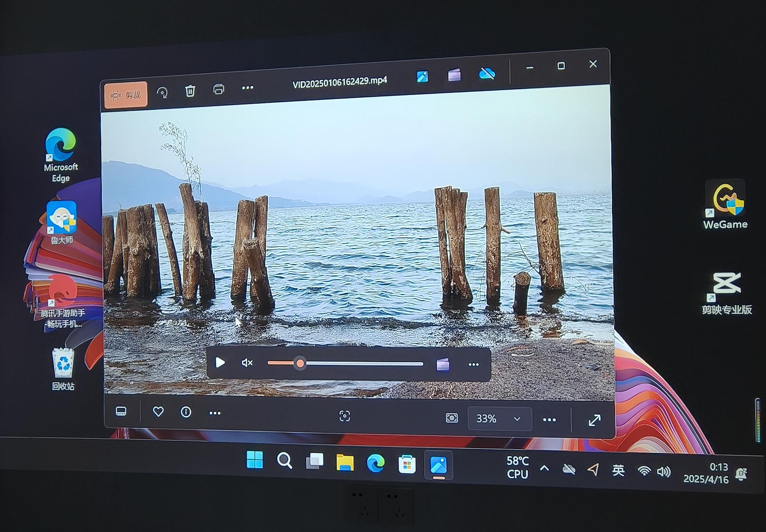Screen dimensions: 766x532
Task: Open Photos editor icon in title bar
Action: [x=422, y=76]
